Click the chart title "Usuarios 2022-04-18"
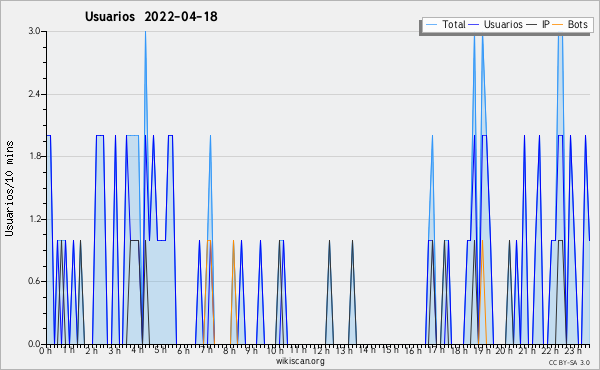This screenshot has height=370, width=600. pyautogui.click(x=151, y=16)
